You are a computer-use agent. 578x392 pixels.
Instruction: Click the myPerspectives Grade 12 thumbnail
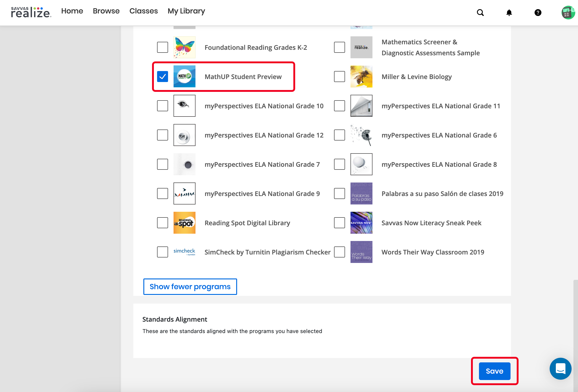[184, 135]
